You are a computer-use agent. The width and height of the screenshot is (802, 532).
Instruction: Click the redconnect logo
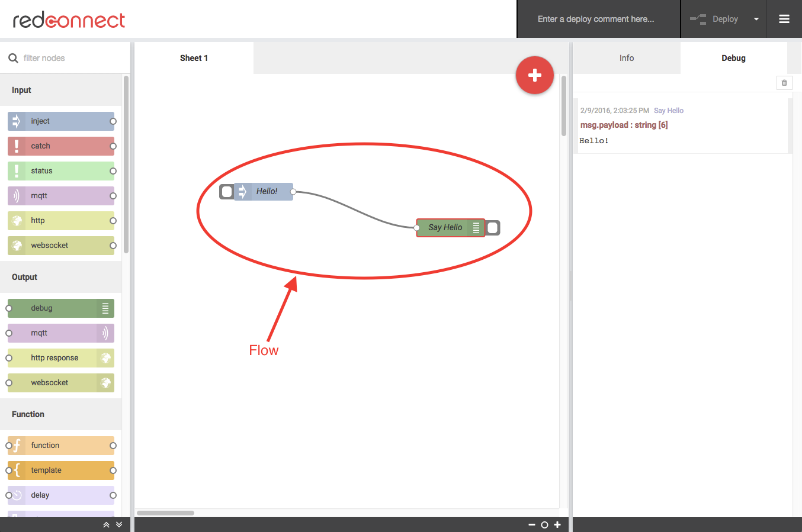(x=69, y=20)
